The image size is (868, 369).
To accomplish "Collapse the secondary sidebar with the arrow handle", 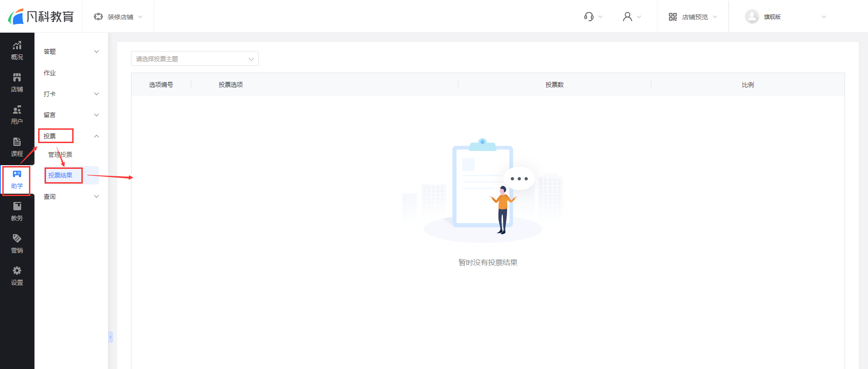I will (x=110, y=337).
